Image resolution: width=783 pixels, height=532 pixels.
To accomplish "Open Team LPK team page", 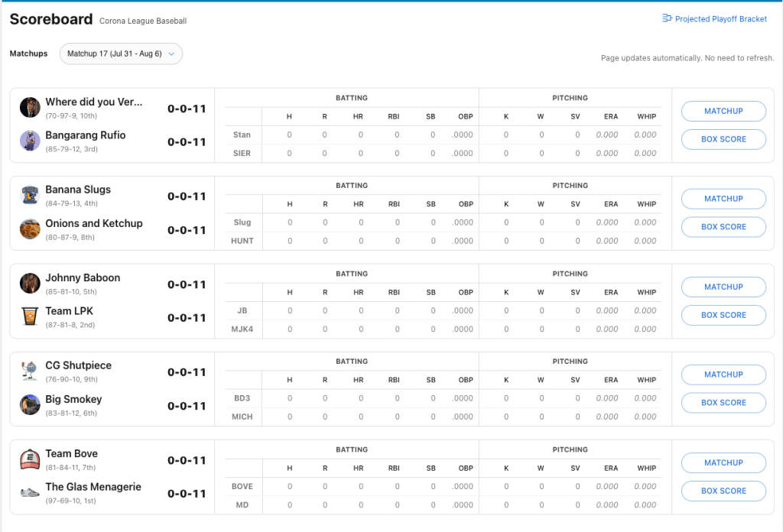I will point(69,311).
